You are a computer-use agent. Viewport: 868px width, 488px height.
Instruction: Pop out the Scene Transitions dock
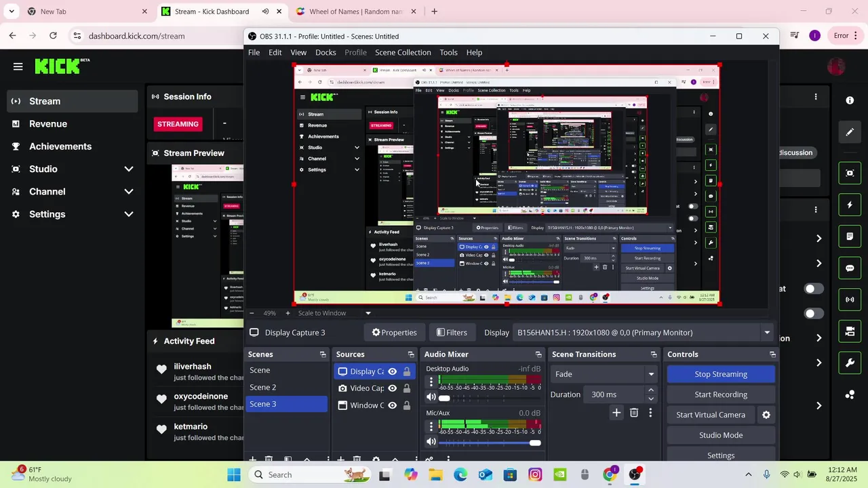click(x=654, y=354)
